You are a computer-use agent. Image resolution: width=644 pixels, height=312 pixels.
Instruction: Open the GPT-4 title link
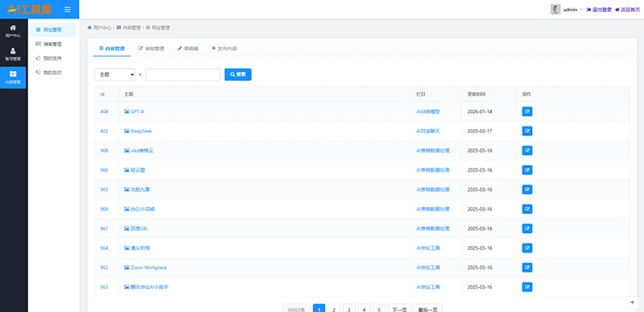point(137,111)
